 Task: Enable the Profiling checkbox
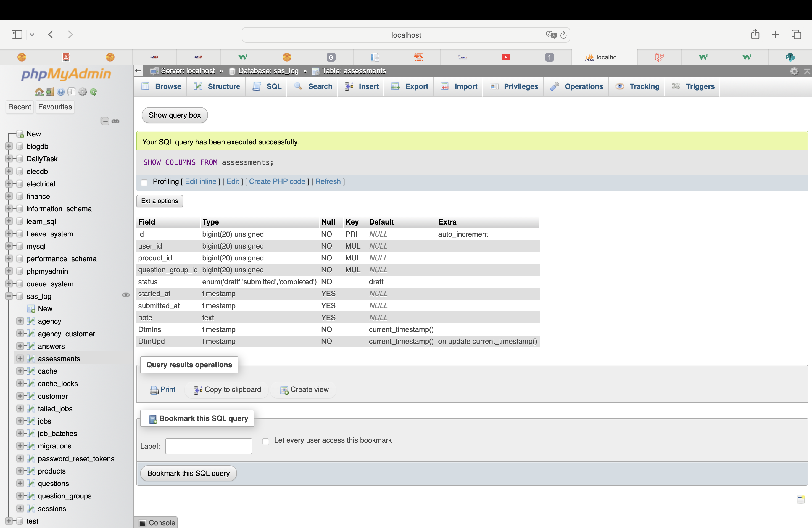click(x=144, y=183)
